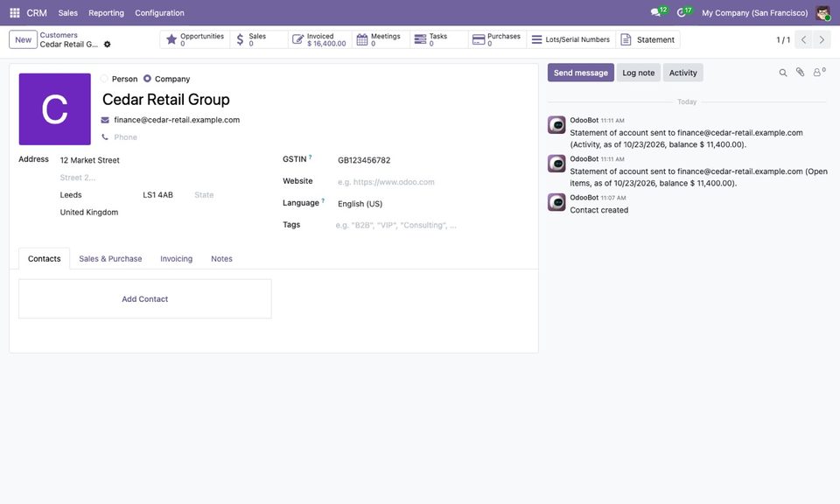The height and width of the screenshot is (504, 840).
Task: Click the New button
Action: click(23, 39)
